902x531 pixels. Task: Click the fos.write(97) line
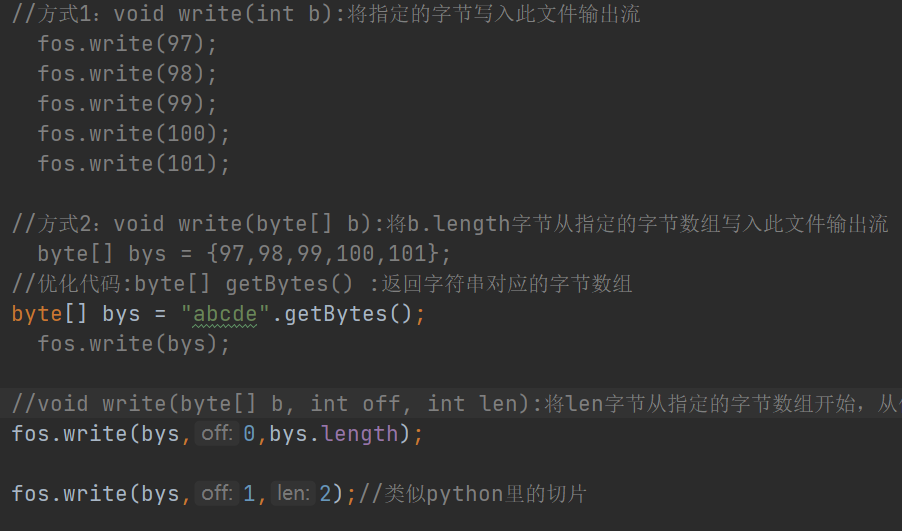click(127, 44)
